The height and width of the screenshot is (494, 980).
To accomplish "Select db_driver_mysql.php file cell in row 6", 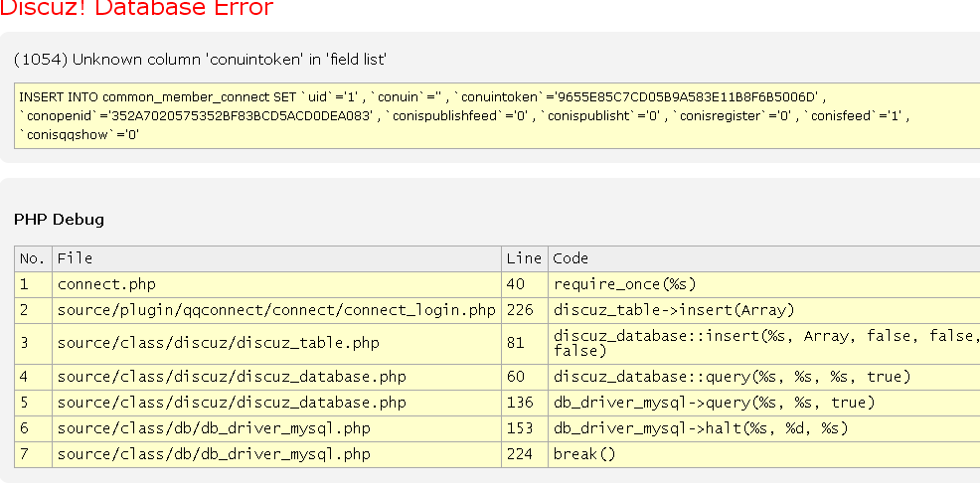I will click(x=214, y=428).
